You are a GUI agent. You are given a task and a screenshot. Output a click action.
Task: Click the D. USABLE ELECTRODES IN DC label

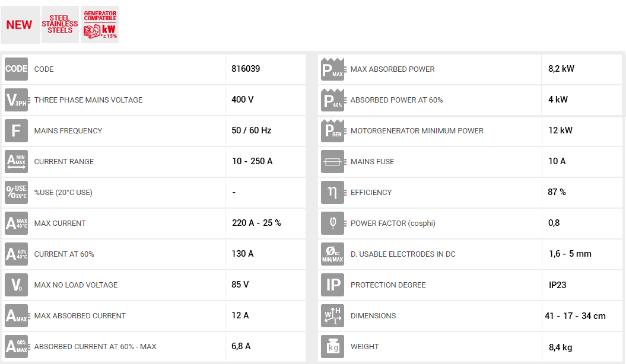click(x=403, y=254)
